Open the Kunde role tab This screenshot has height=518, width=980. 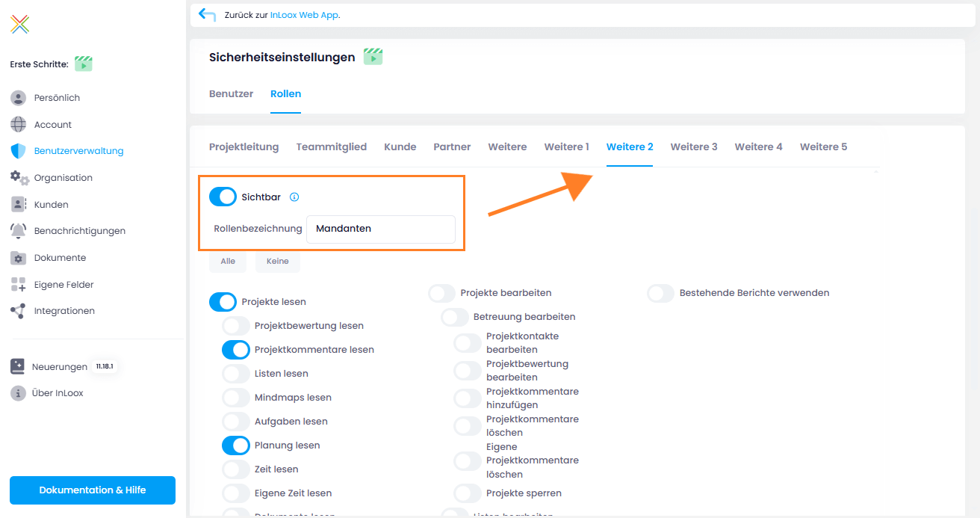click(400, 147)
